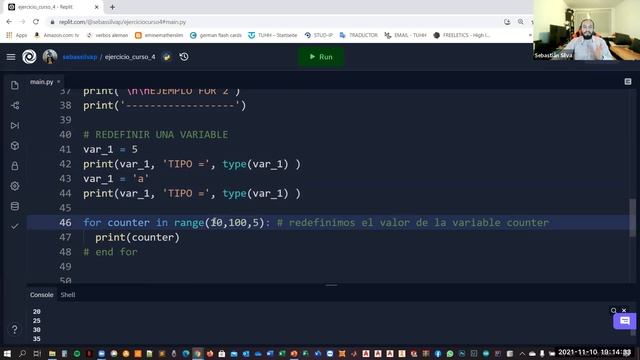The height and width of the screenshot is (360, 640).
Task: Click line number 45 in the gutter
Action: click(65, 208)
